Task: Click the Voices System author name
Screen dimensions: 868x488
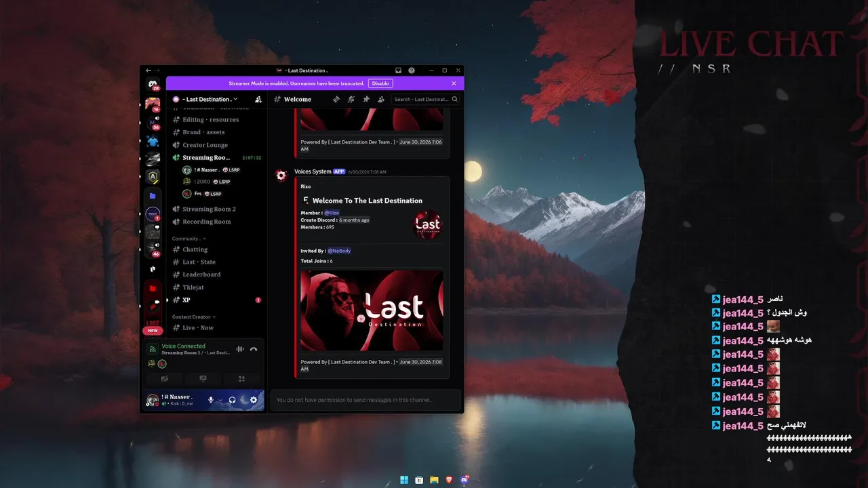Action: (313, 171)
